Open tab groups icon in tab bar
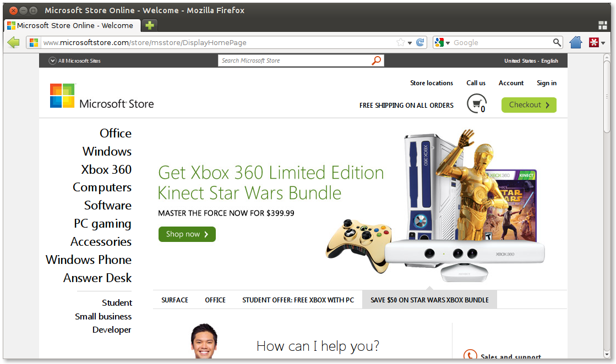616x364 pixels. tap(603, 25)
